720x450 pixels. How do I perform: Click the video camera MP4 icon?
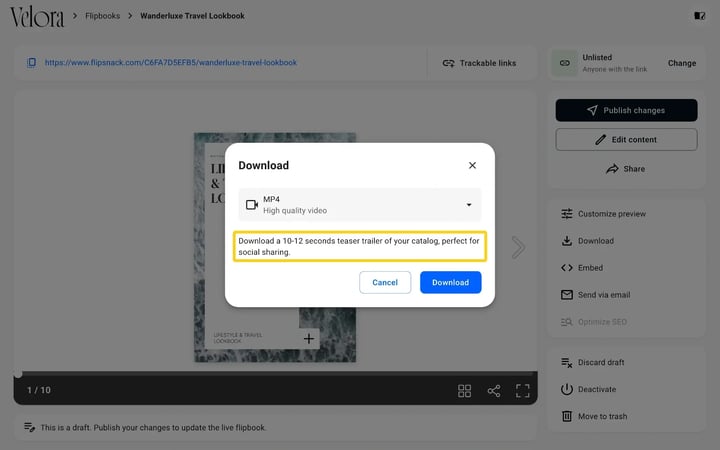(252, 205)
